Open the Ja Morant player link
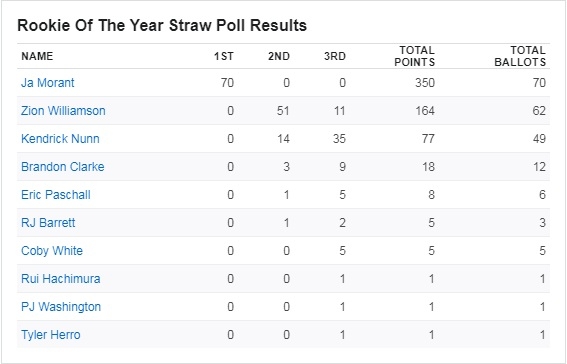Screen dimensions: 567x364 point(48,83)
